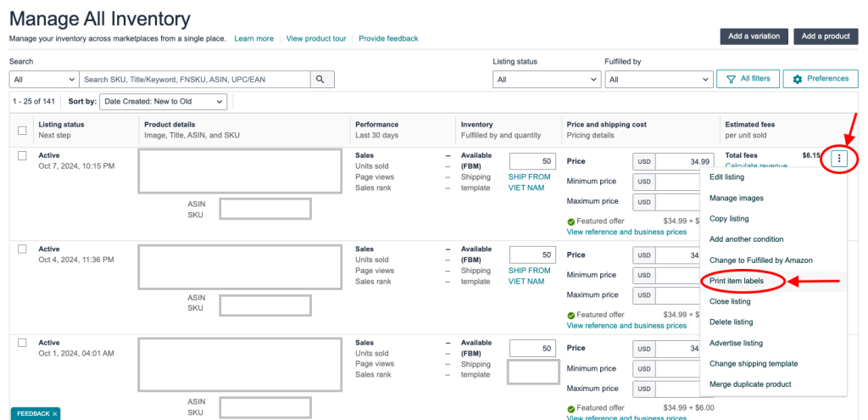Close the Feedback tab using its X
The height and width of the screenshot is (420, 868).
55,414
